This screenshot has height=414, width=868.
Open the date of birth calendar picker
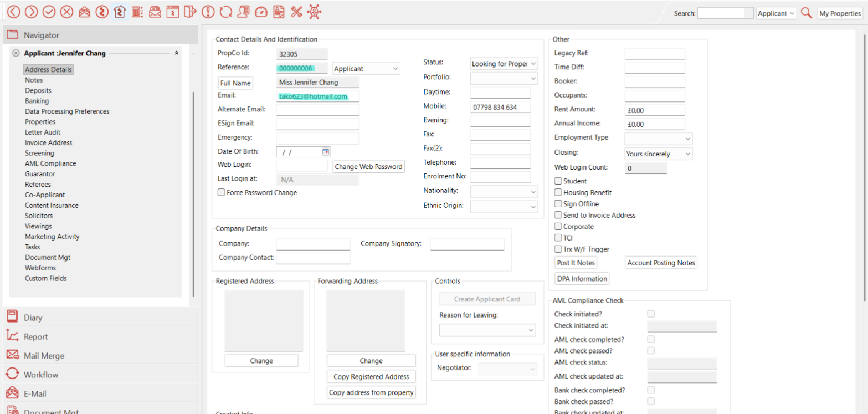326,151
